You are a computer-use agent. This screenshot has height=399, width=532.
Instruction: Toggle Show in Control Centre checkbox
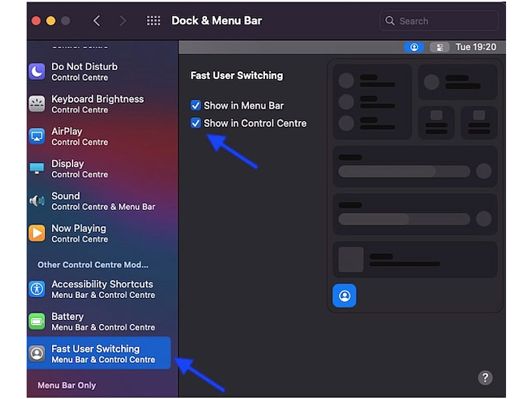196,123
